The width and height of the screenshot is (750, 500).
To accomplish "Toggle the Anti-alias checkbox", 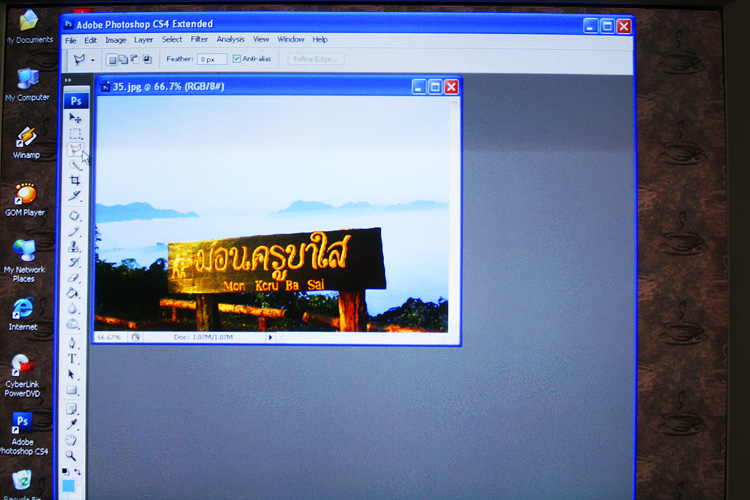I will [x=236, y=59].
